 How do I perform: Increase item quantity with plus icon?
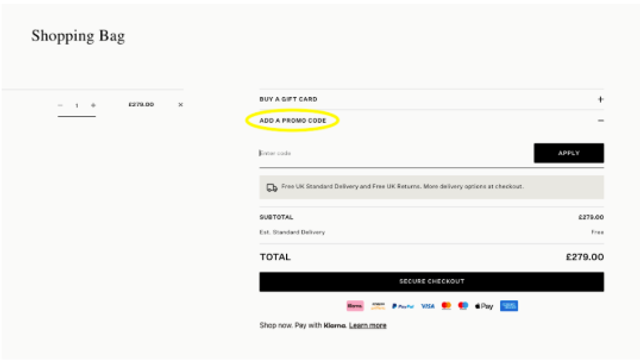(93, 105)
